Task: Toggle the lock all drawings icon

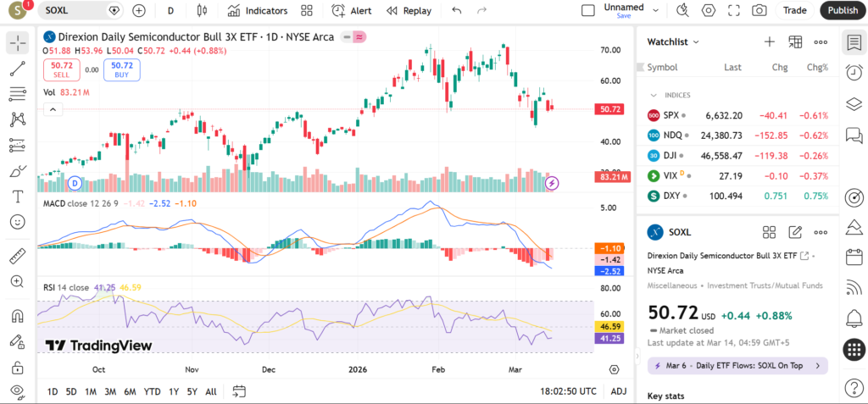Action: pos(18,368)
